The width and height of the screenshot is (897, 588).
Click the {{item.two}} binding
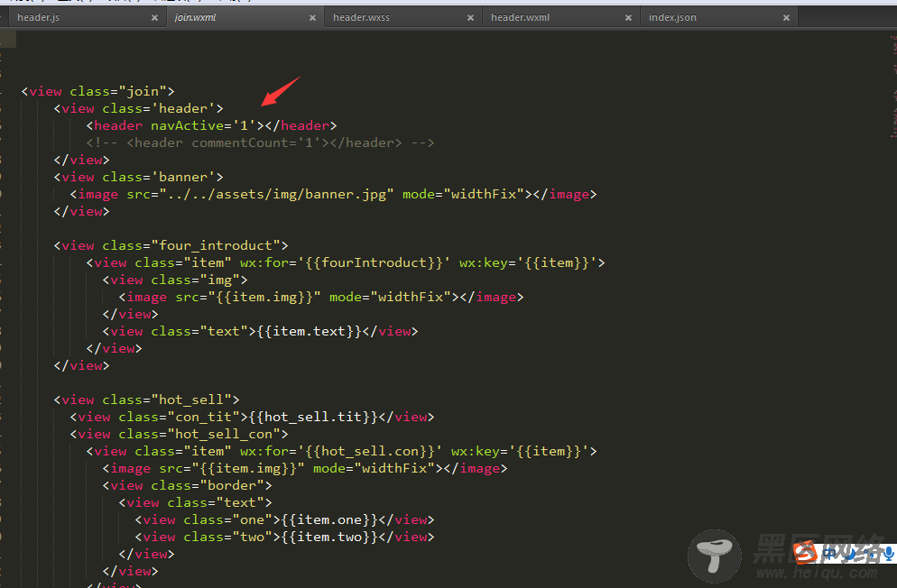click(329, 537)
